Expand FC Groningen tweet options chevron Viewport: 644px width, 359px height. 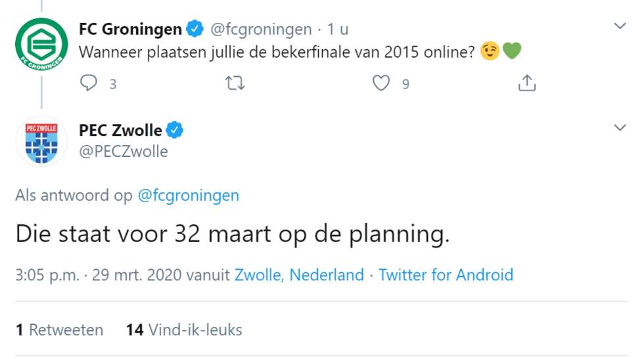[620, 26]
